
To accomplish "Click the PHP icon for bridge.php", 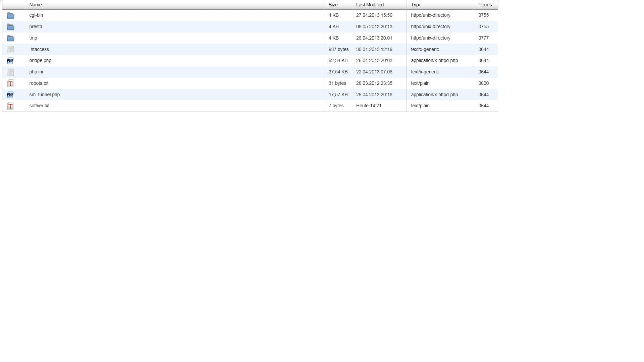I will point(10,61).
